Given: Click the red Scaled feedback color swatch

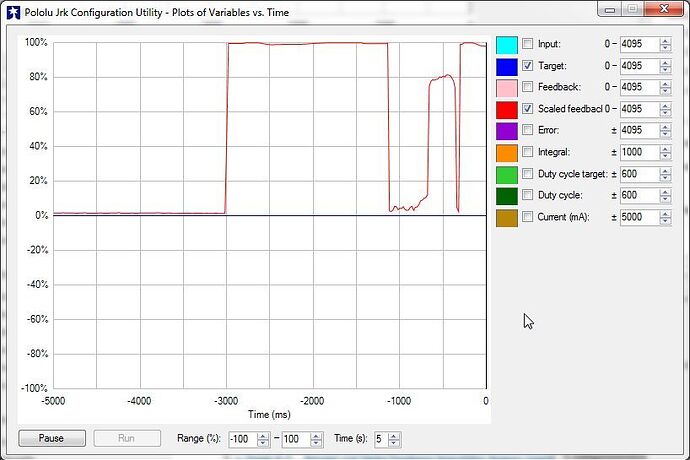Looking at the screenshot, I should [506, 109].
